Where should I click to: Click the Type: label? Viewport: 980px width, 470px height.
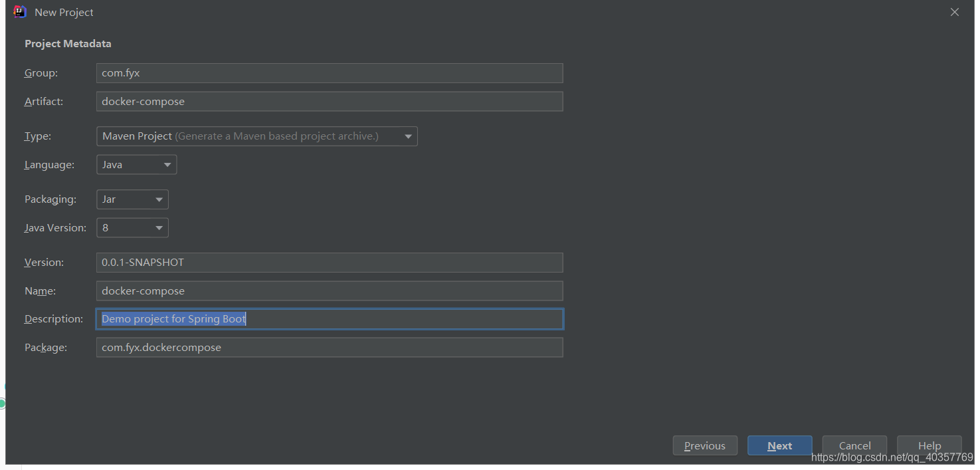point(38,136)
